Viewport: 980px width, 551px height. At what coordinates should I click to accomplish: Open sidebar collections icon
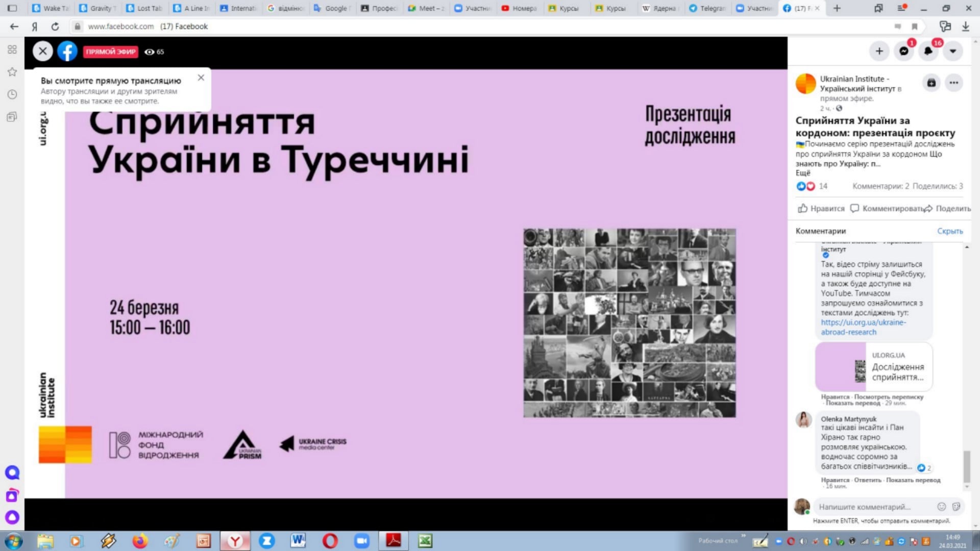coord(12,117)
